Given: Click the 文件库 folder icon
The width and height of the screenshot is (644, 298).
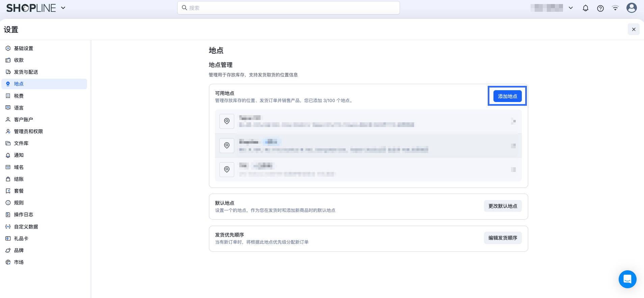Looking at the screenshot, I should [8, 143].
